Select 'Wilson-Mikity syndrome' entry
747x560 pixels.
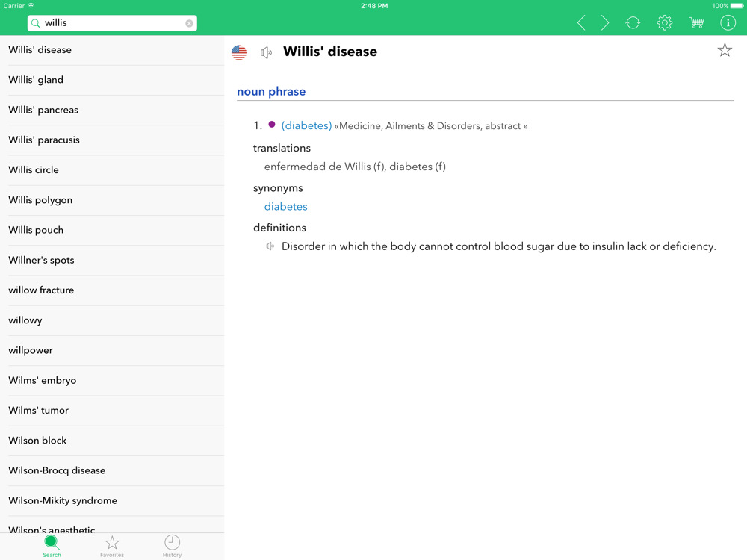click(112, 500)
